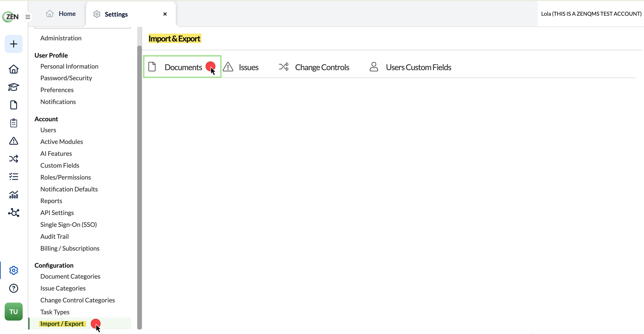644x334 pixels.
Task: Go to Preferences
Action: 57,90
